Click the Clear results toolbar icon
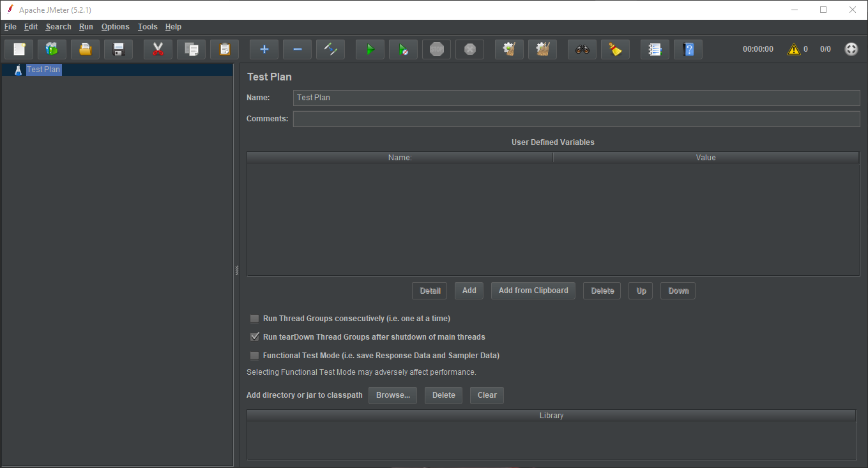868x468 pixels. coord(509,49)
